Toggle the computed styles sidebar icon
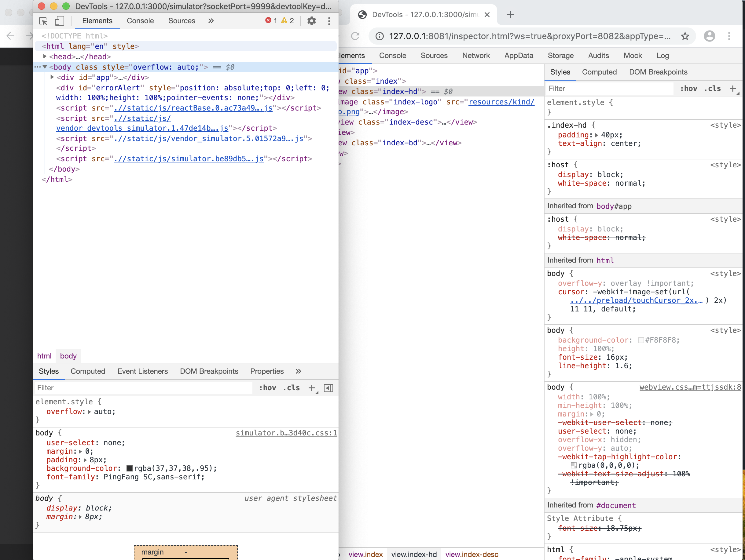Viewport: 745px width, 560px height. (328, 388)
